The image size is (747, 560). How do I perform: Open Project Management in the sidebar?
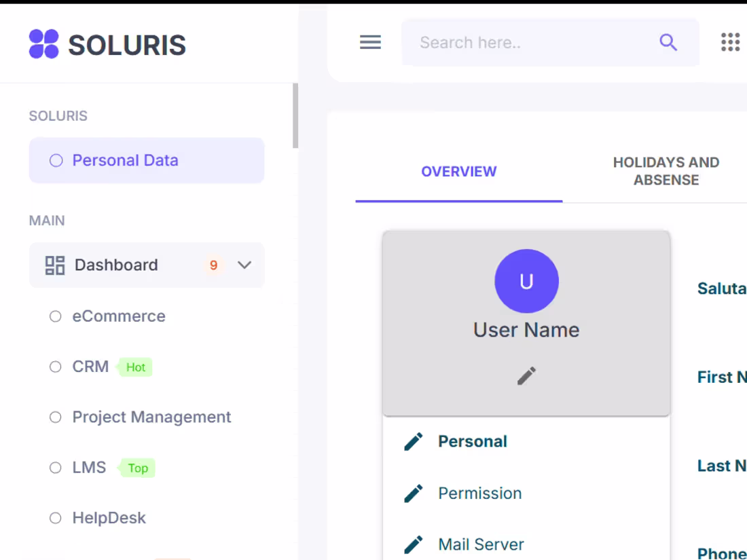(151, 417)
